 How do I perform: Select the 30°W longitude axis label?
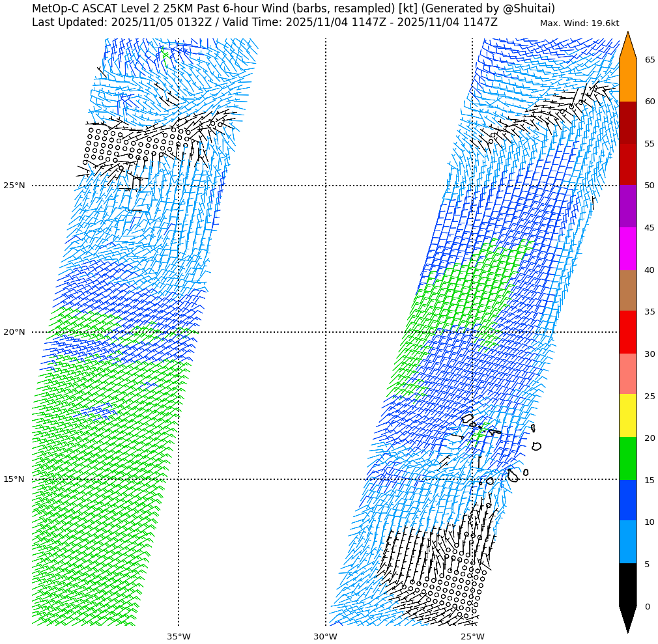click(325, 636)
